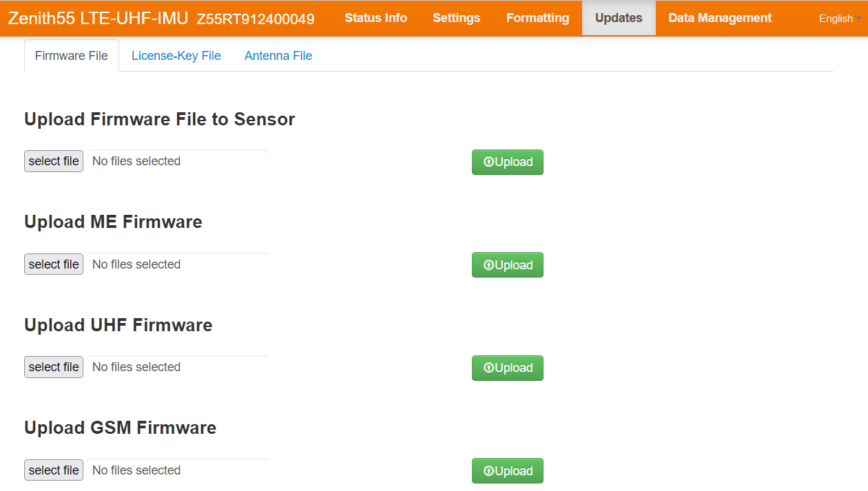Click Upload icon for Firmware File to Sensor
The width and height of the screenshot is (868, 491).
tap(489, 162)
